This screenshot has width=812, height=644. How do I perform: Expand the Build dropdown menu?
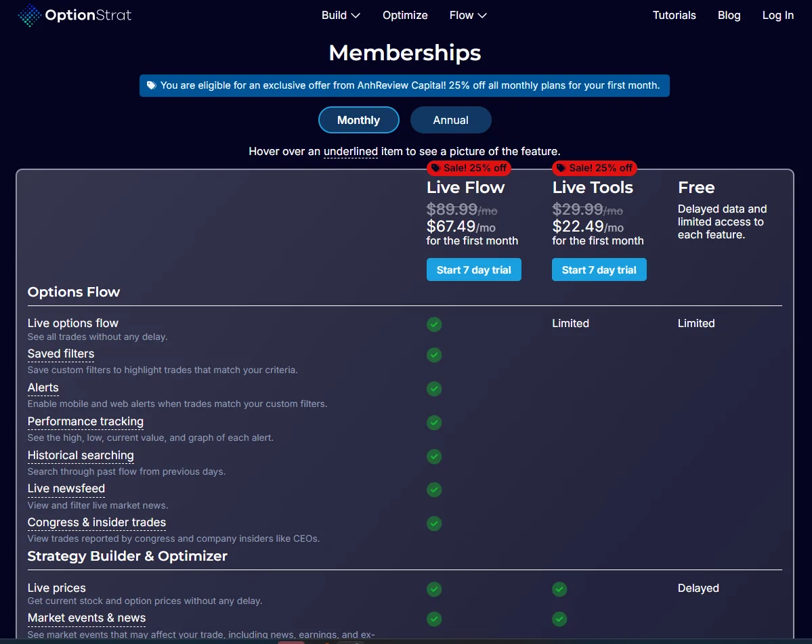pyautogui.click(x=341, y=15)
